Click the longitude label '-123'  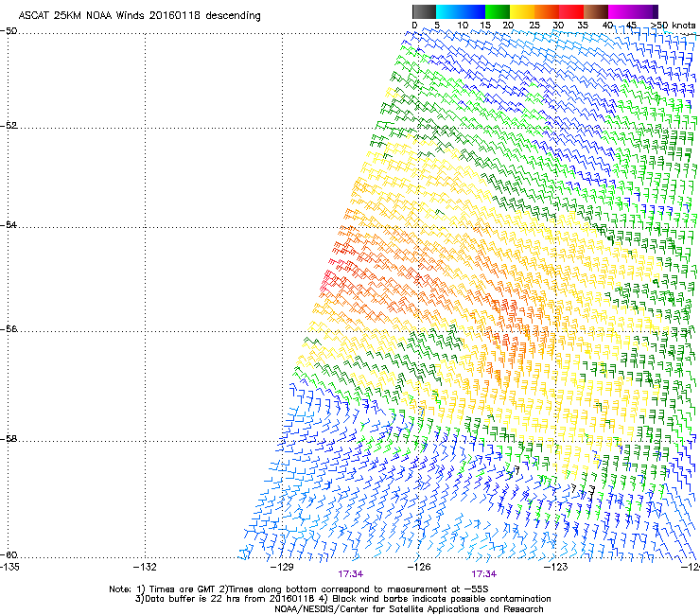(556, 567)
